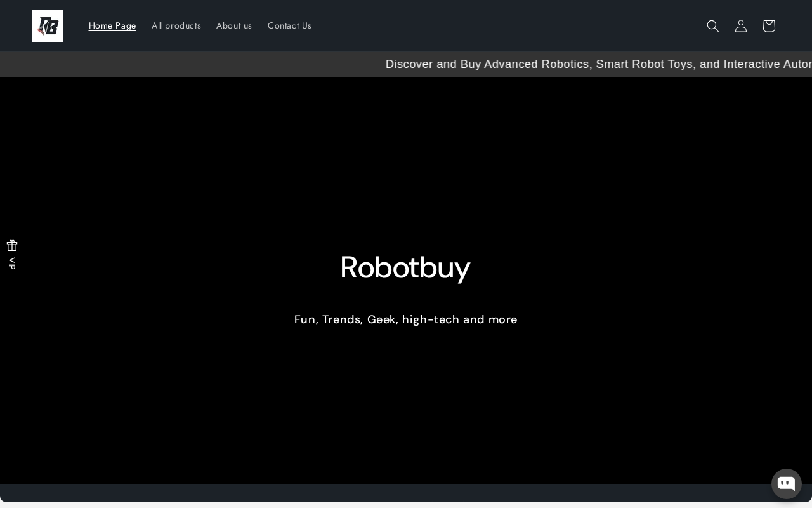
Task: Click the word 'Discover' in the announcement
Action: pyautogui.click(x=410, y=64)
